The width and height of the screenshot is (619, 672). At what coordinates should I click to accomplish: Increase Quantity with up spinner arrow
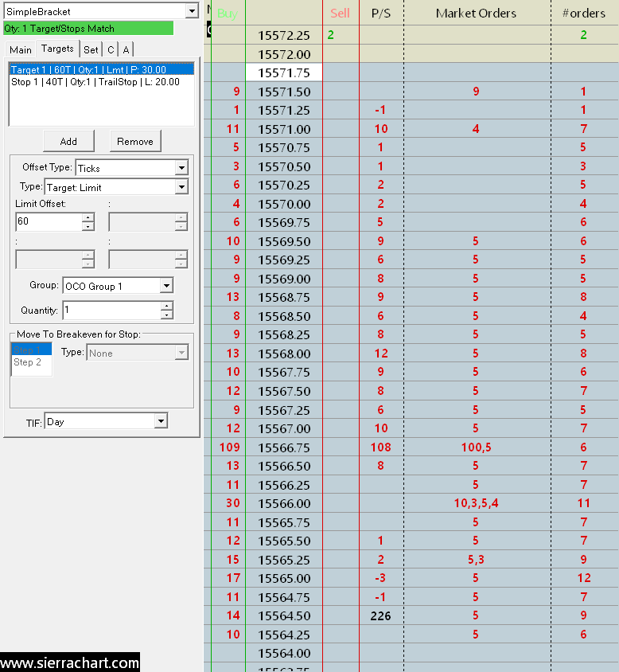[x=166, y=306]
